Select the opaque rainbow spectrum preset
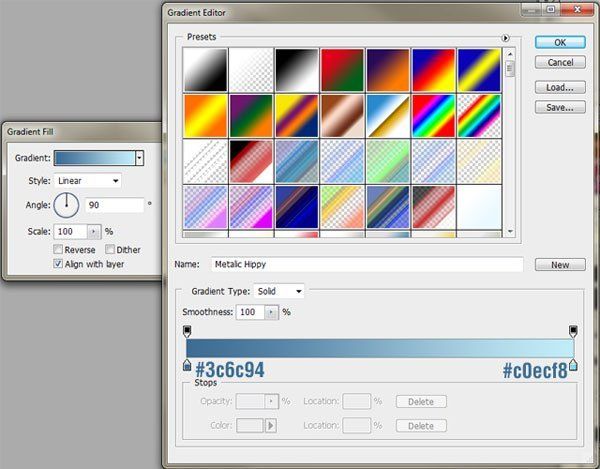Screen dimensions: 600x469 tap(433, 116)
